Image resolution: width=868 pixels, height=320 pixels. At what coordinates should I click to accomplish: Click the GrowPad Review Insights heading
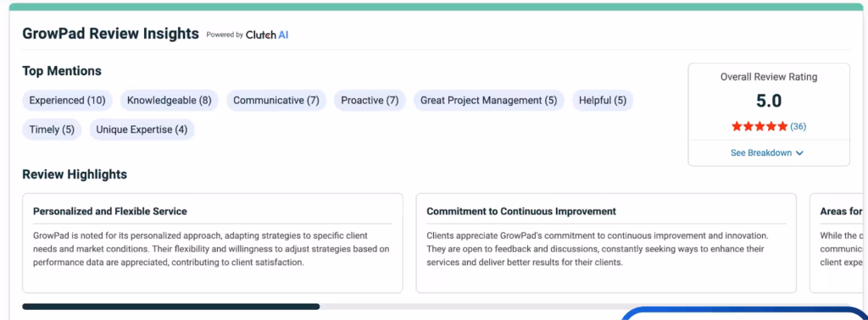tap(111, 34)
